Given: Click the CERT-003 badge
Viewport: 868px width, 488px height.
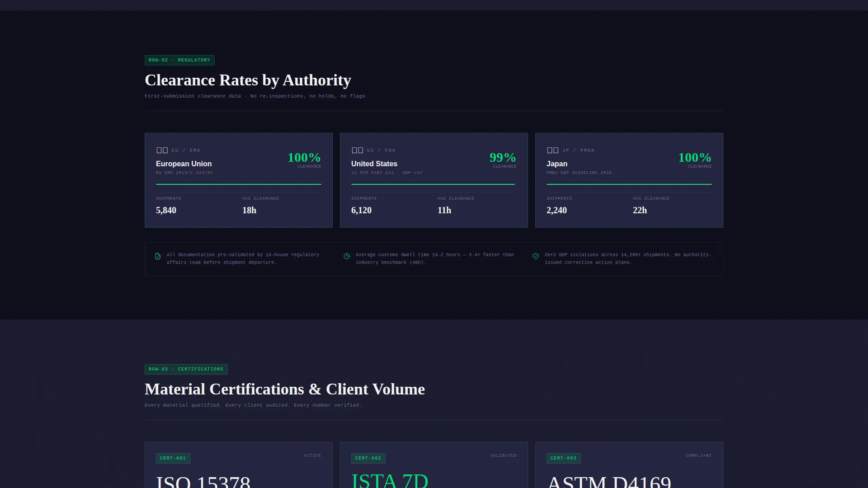Looking at the screenshot, I should click(564, 458).
